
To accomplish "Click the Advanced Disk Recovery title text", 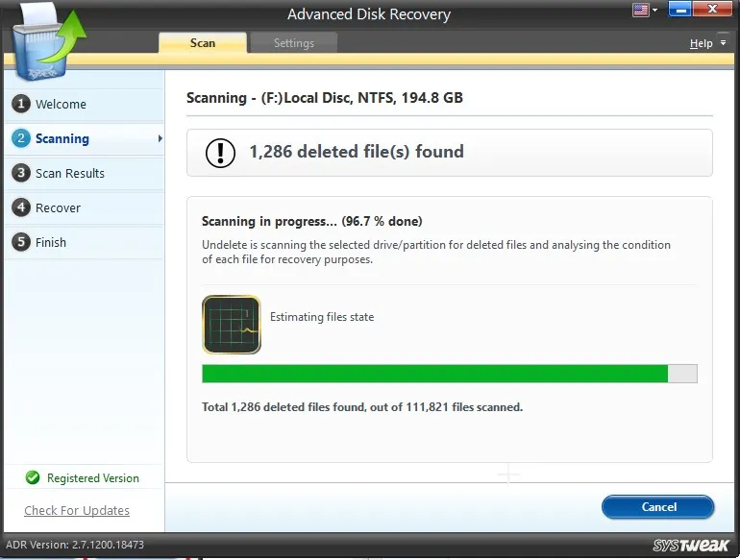I will (x=369, y=14).
